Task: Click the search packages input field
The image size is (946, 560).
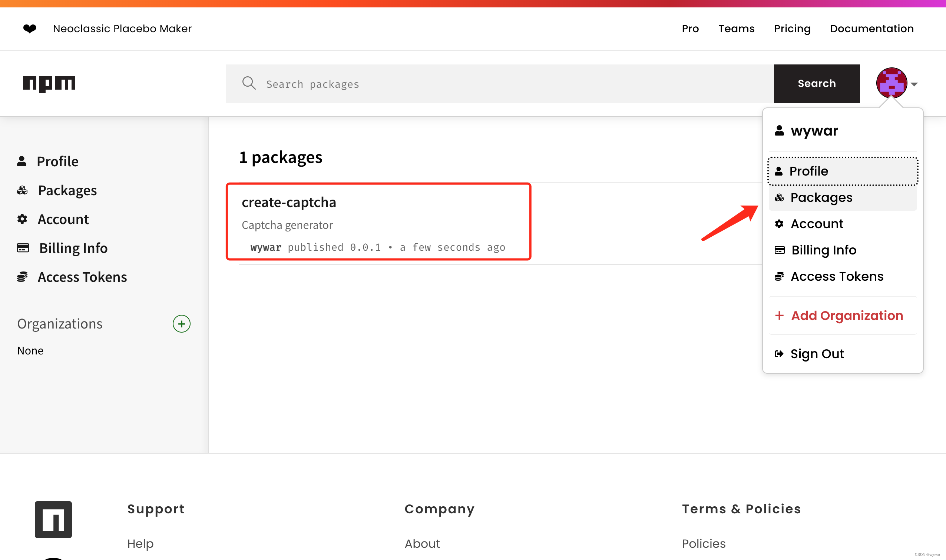Action: coord(500,83)
